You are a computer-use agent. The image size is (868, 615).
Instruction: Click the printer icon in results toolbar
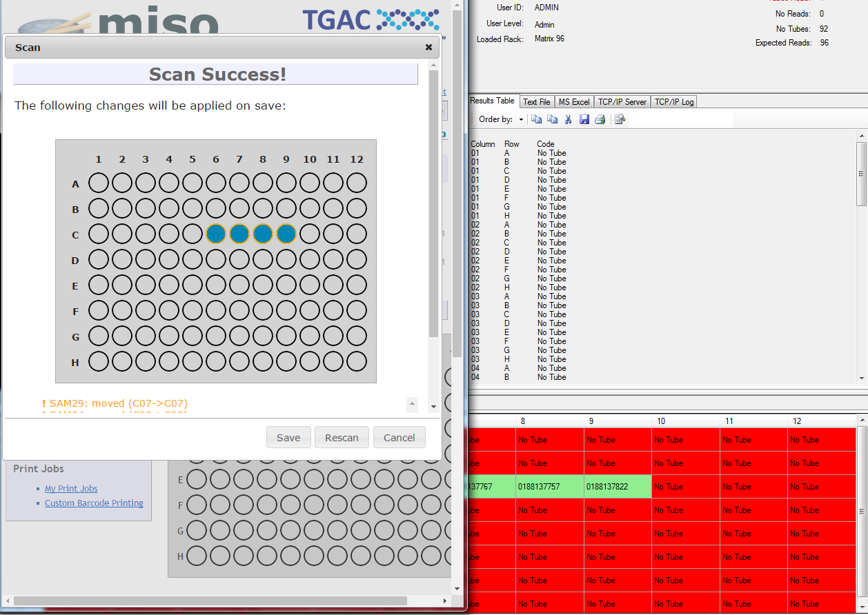coord(600,119)
